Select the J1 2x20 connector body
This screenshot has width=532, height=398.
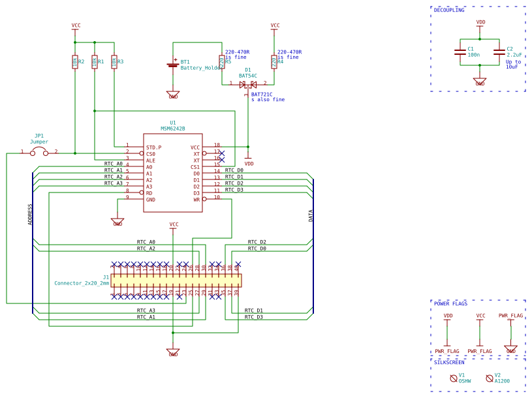(176, 281)
